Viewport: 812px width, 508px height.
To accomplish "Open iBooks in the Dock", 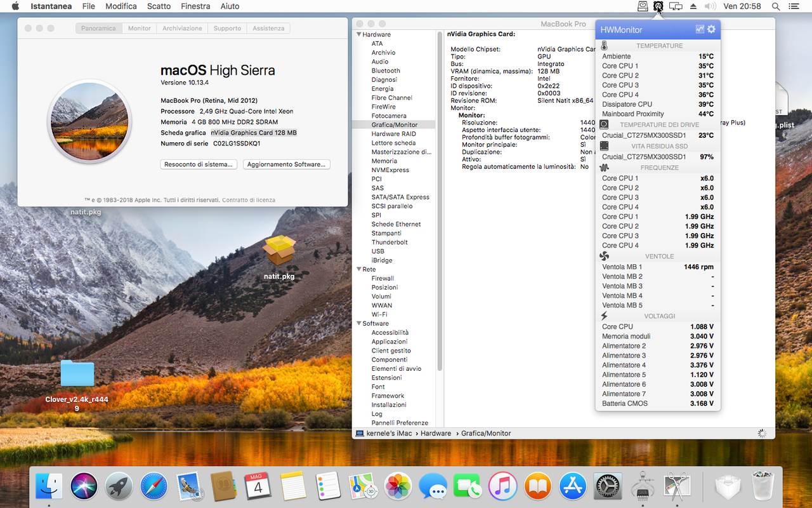I will coord(538,486).
